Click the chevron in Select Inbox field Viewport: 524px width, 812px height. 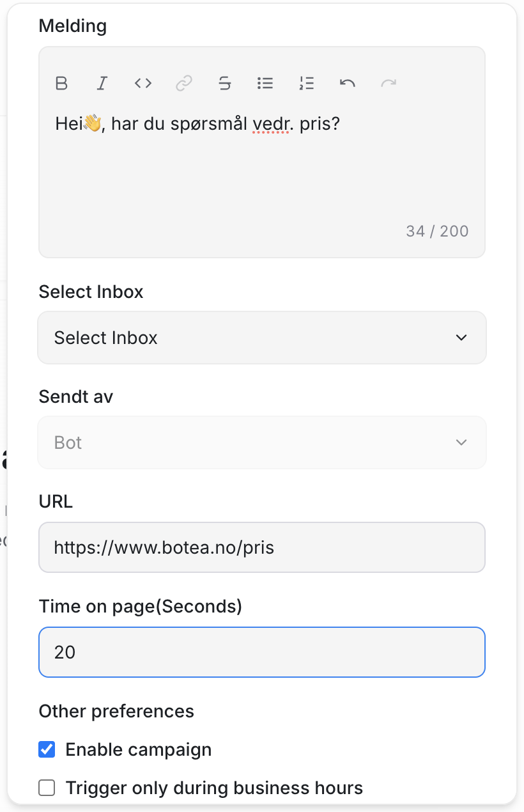click(x=461, y=338)
